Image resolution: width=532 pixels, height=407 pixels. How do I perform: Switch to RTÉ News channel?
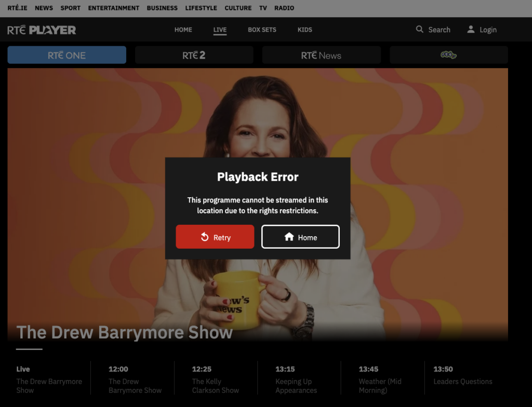(321, 55)
